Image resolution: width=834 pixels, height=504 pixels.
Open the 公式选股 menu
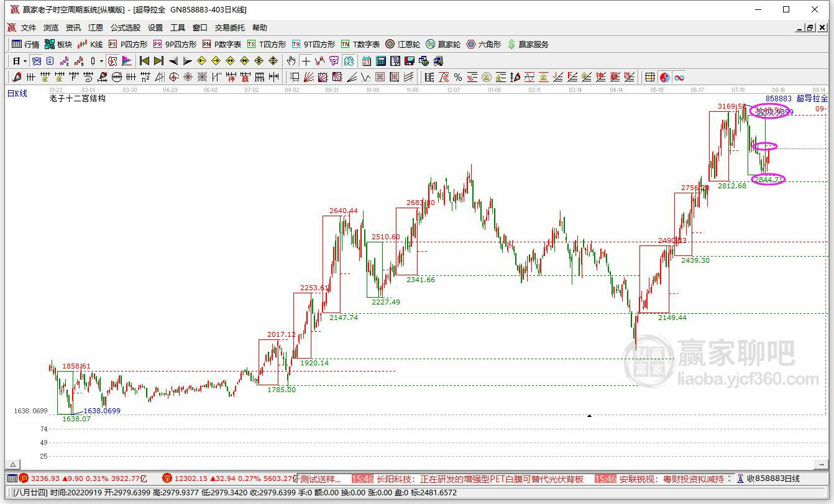tap(126, 27)
